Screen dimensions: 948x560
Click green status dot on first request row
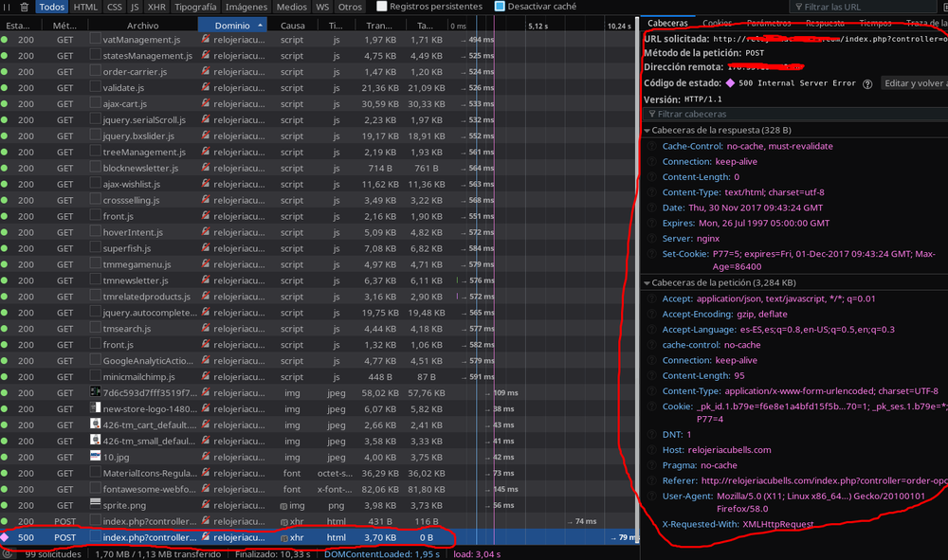4,39
